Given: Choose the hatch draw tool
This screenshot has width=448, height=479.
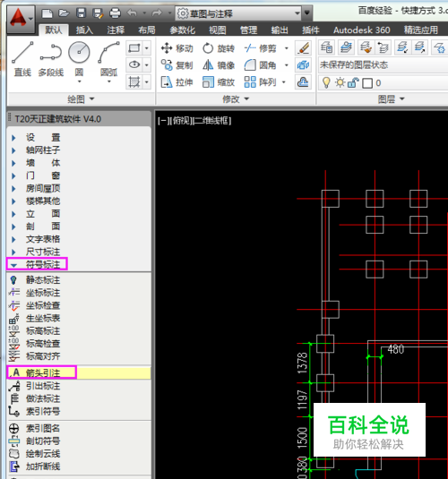Looking at the screenshot, I should pos(134,81).
